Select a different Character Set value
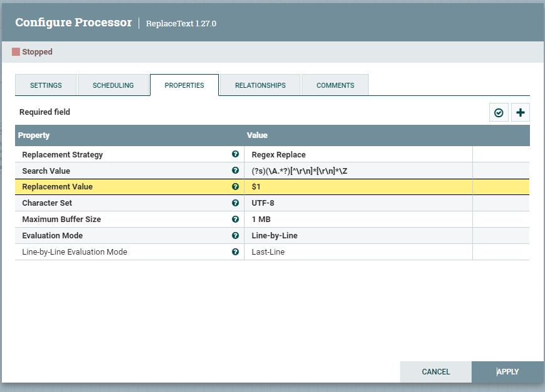Image resolution: width=545 pixels, height=392 pixels. tap(357, 203)
